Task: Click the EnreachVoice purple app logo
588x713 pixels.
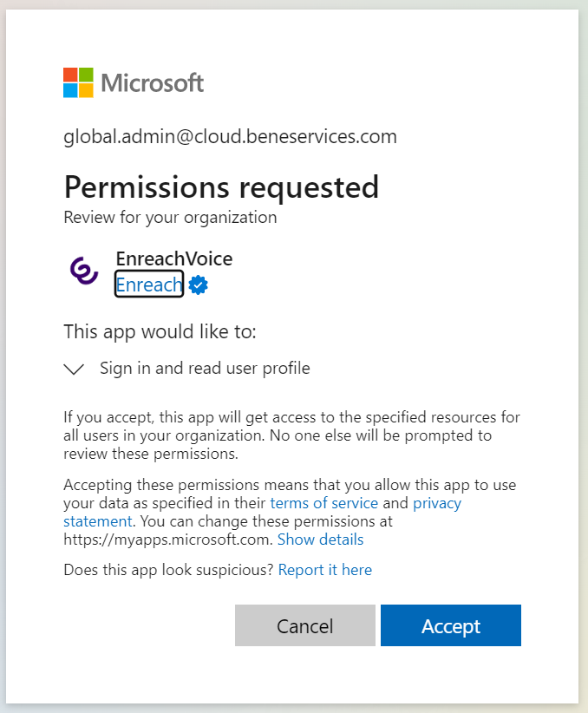Action: (x=84, y=271)
